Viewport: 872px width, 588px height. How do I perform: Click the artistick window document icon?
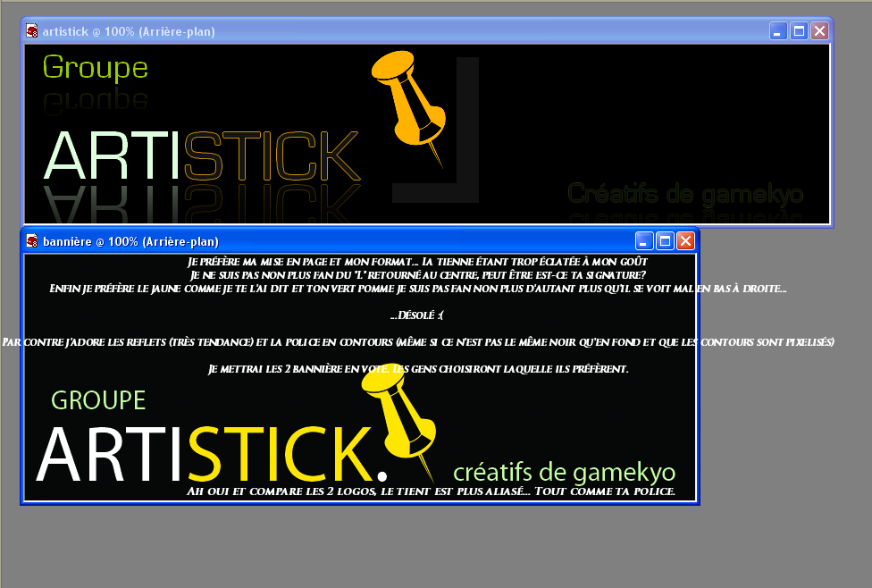pos(32,31)
